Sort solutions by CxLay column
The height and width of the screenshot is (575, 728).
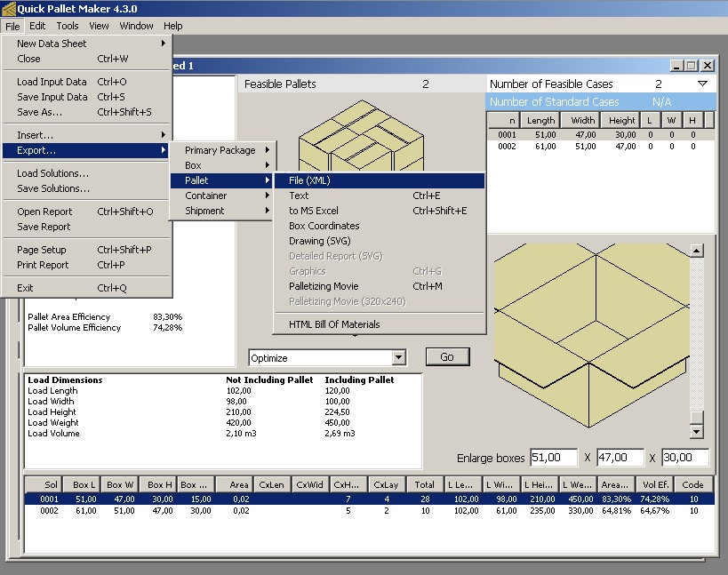coord(386,484)
